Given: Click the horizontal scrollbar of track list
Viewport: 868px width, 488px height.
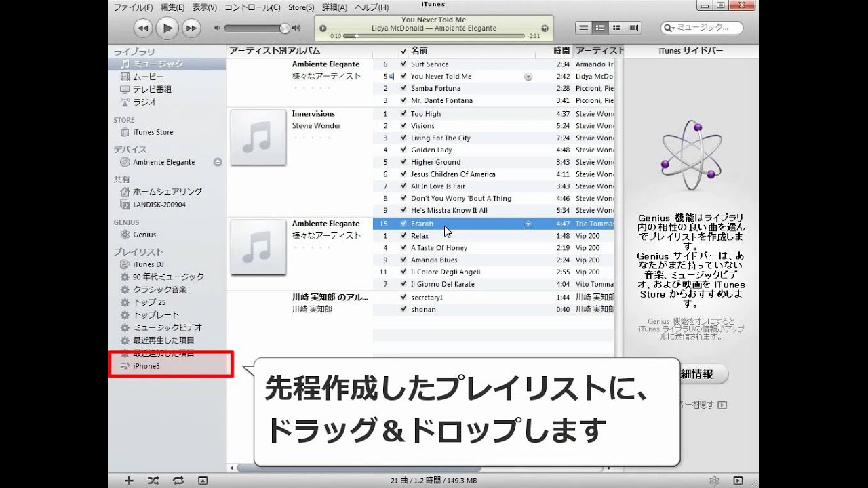Looking at the screenshot, I should click(358, 468).
